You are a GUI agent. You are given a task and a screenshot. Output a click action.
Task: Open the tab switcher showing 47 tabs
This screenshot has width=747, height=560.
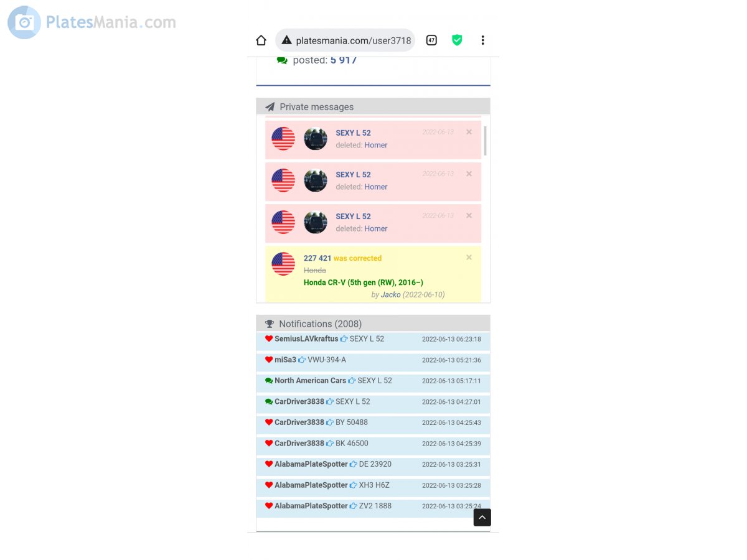tap(431, 40)
